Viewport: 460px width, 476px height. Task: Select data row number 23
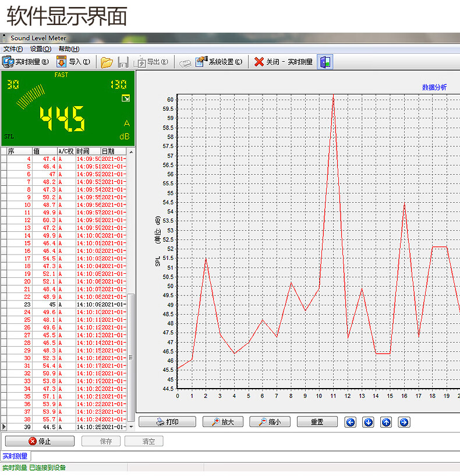(66, 305)
